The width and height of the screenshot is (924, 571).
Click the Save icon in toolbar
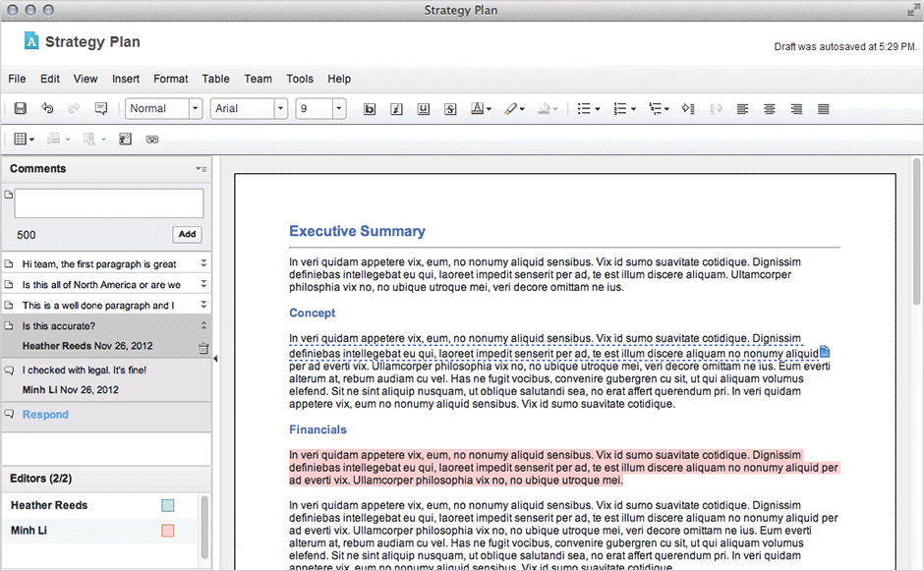pyautogui.click(x=20, y=109)
